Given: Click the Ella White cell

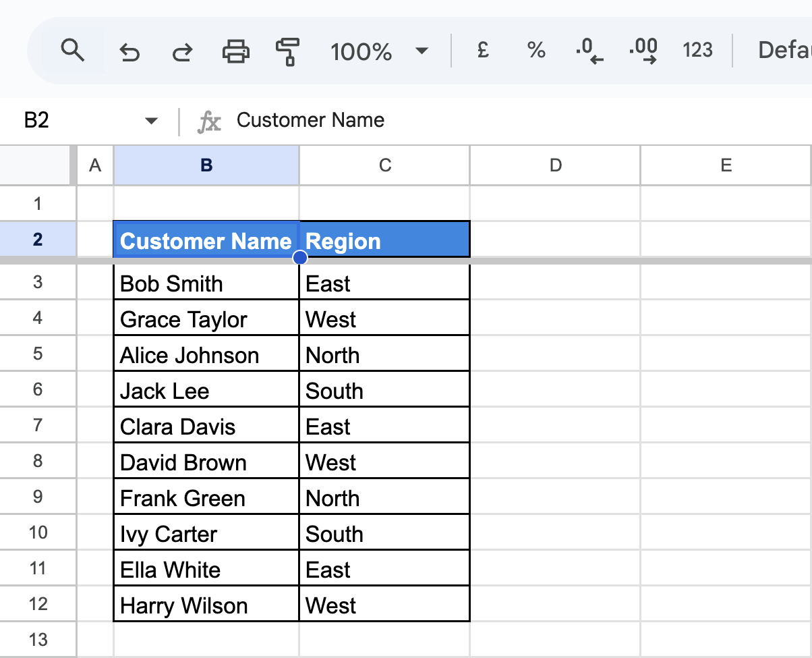Looking at the screenshot, I should coord(206,569).
